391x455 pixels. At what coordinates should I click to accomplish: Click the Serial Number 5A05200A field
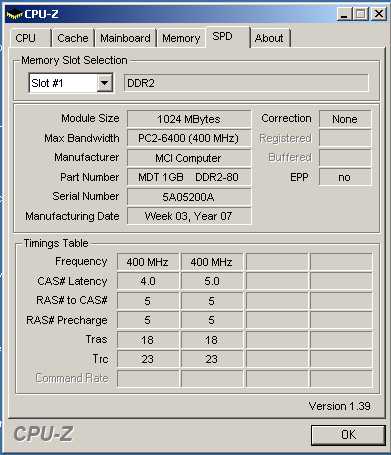pyautogui.click(x=189, y=197)
